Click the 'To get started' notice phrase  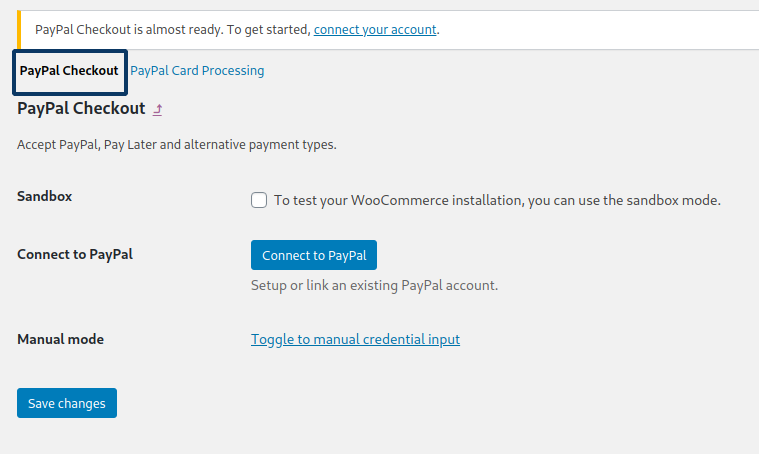click(268, 29)
